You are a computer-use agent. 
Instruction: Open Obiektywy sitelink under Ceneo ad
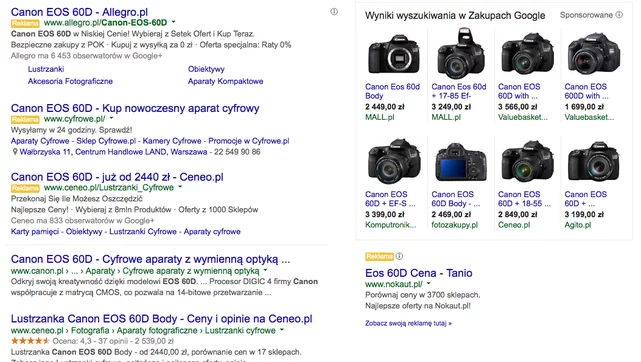[x=84, y=232]
